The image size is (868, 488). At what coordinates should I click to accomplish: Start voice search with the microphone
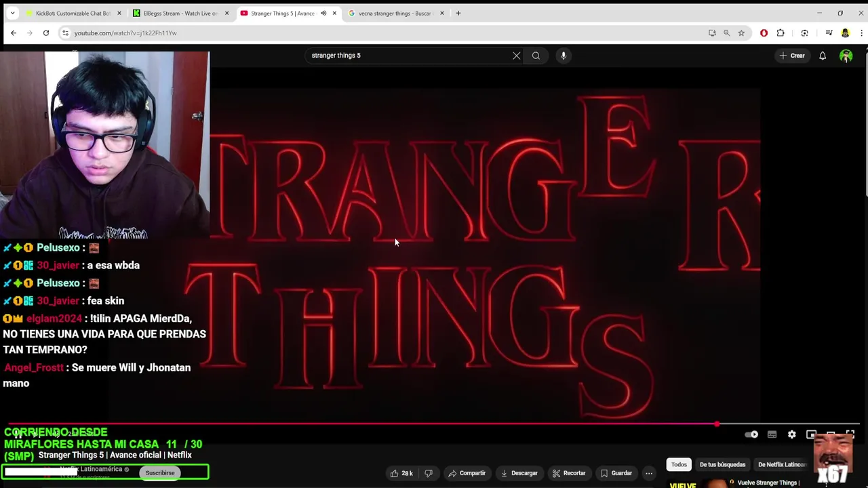564,56
